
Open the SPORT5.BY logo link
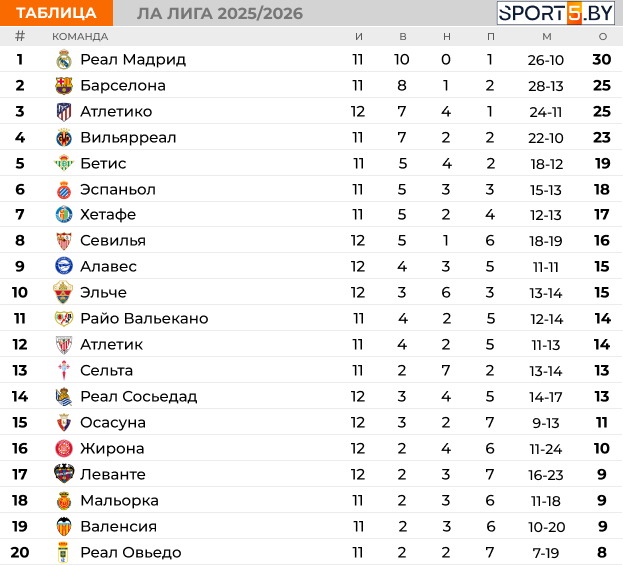tap(557, 13)
